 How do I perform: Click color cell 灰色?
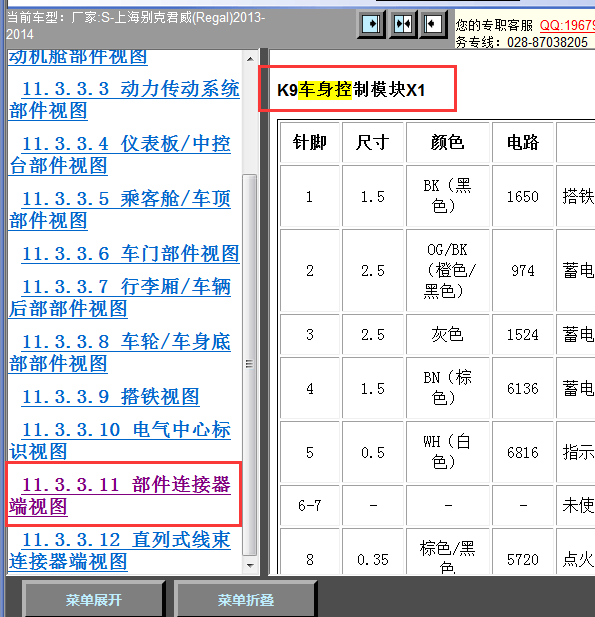click(448, 334)
